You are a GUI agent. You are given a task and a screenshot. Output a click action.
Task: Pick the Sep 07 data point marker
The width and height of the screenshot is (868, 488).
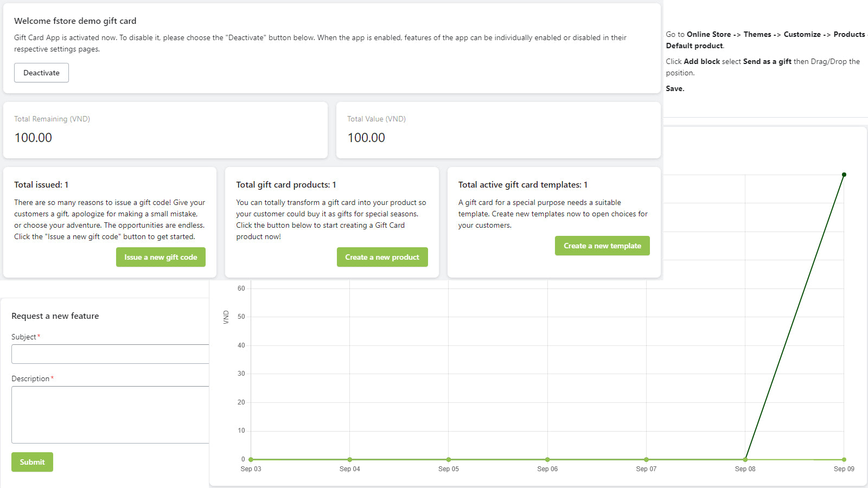(646, 459)
